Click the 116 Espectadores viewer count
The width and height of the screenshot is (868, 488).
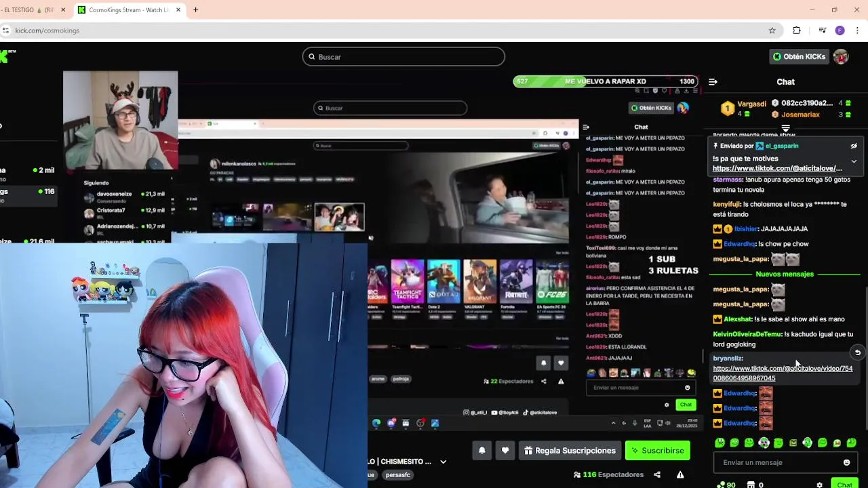608,474
